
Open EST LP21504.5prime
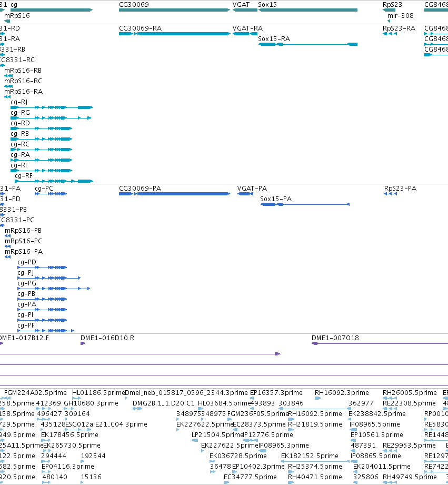[x=217, y=434]
